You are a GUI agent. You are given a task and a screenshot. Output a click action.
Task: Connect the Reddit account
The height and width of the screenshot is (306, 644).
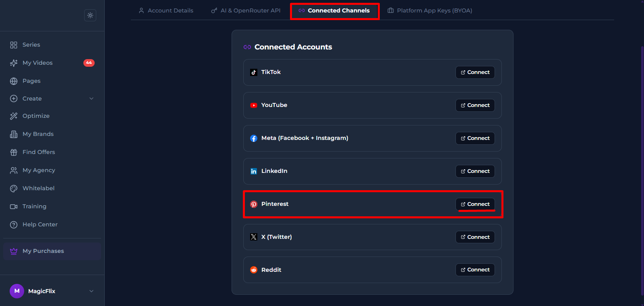click(475, 270)
